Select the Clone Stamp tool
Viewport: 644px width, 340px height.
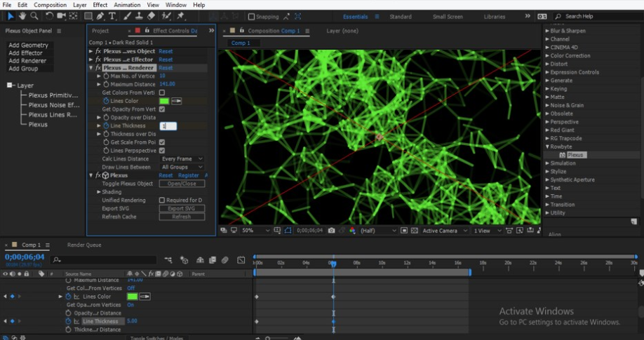click(140, 16)
